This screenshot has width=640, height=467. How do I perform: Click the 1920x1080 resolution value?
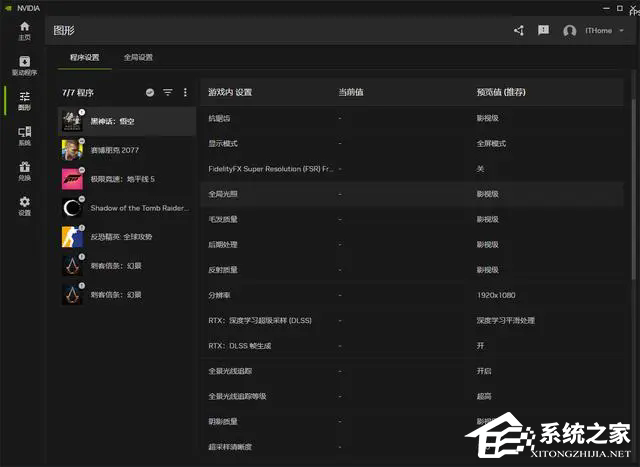tap(496, 295)
